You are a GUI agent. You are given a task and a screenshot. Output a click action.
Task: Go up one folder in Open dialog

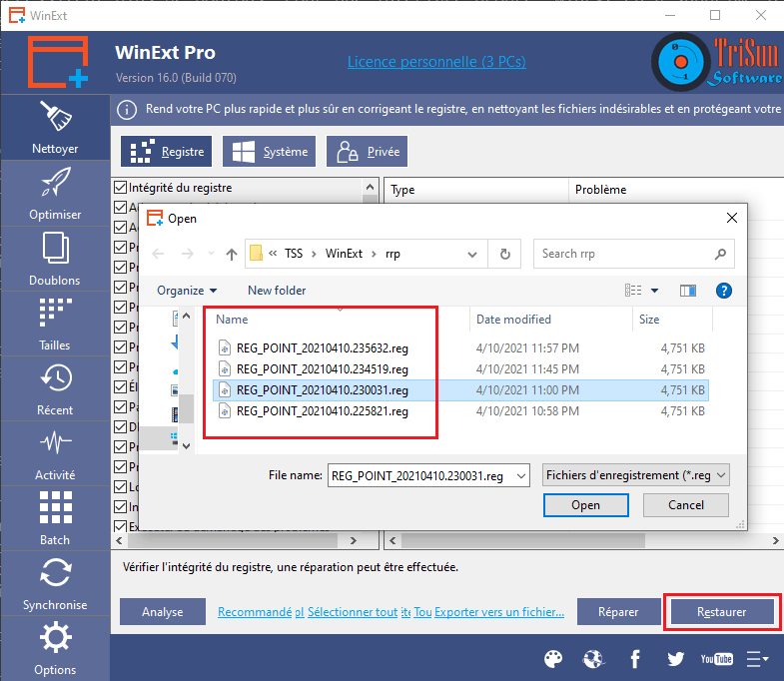[231, 254]
